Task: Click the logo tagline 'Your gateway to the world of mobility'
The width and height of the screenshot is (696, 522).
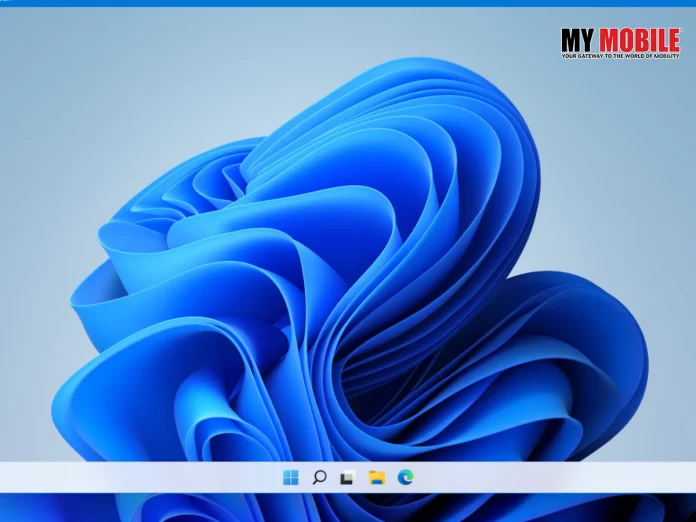Action: 620,56
